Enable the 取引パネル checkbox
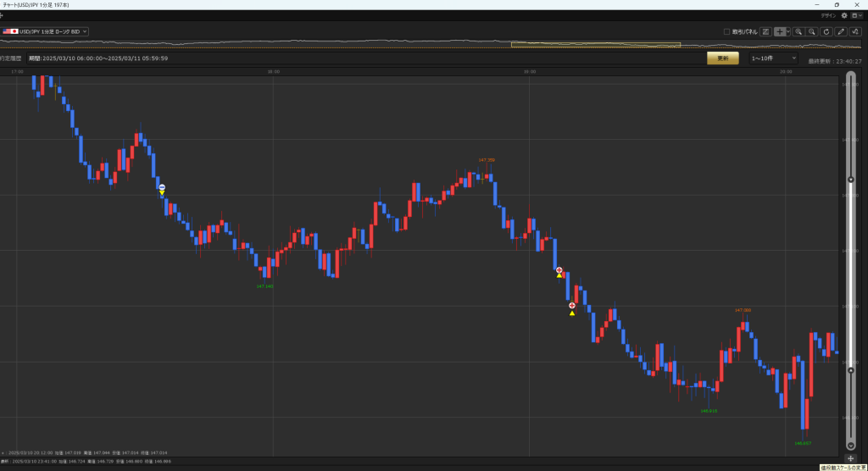This screenshot has width=868, height=471. click(x=726, y=31)
